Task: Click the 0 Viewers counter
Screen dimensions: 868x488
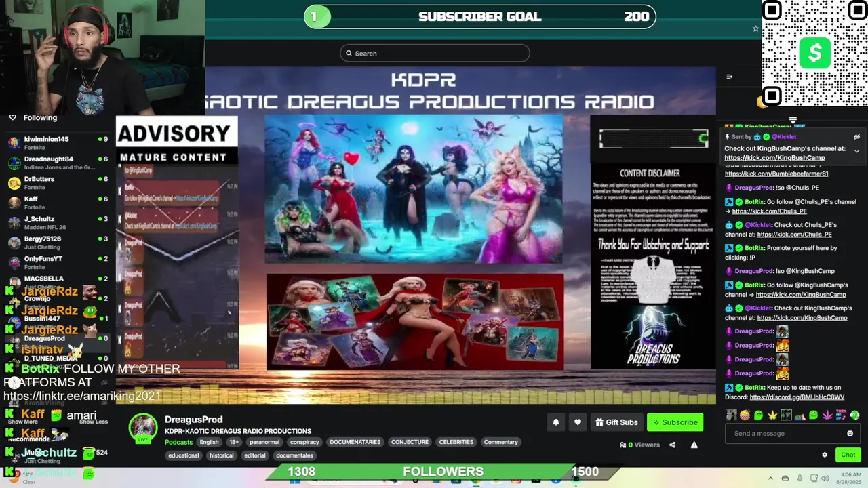Action: pos(639,445)
